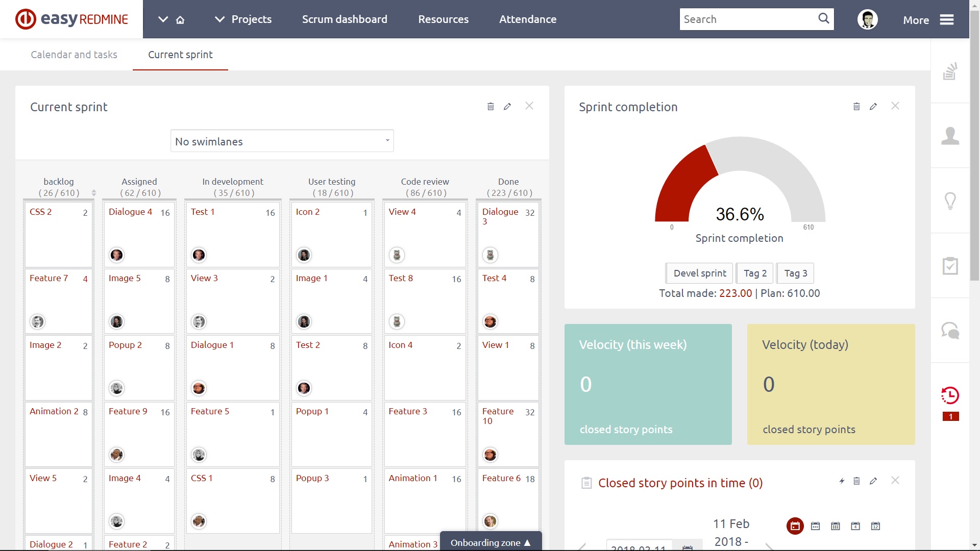Expand the Onboarding zone panel
980x551 pixels.
click(491, 542)
